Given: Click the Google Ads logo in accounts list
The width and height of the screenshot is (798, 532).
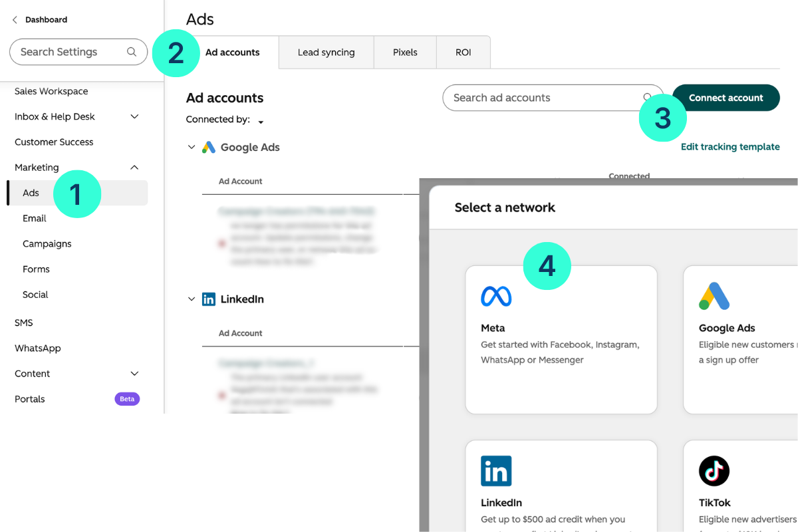Looking at the screenshot, I should [x=209, y=148].
